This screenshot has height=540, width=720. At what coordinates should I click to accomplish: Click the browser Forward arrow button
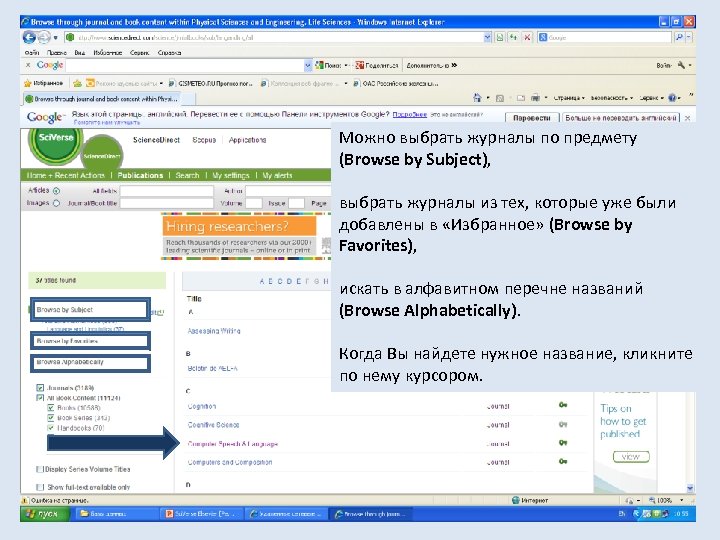[43, 37]
